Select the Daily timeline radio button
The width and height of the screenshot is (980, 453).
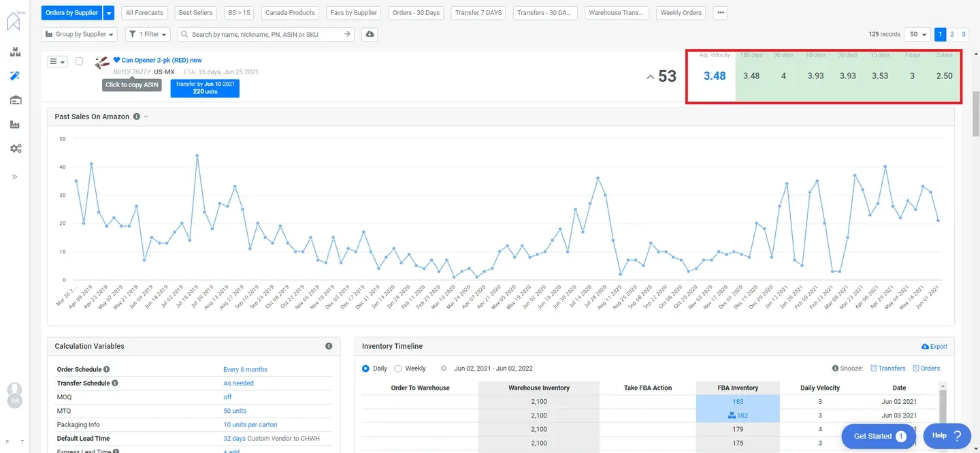tap(365, 369)
